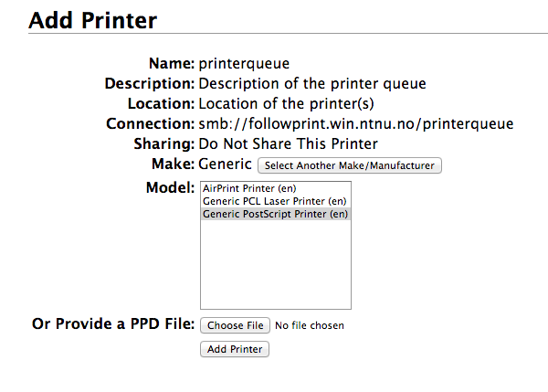Click empty area of Model list box
This screenshot has height=392, width=548.
276,266
